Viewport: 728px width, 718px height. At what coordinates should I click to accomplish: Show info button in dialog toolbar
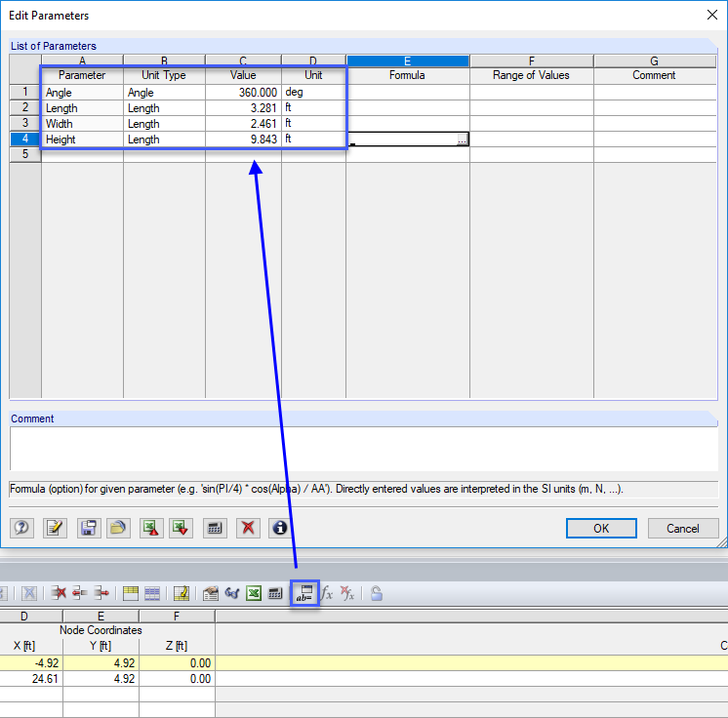pos(280,528)
